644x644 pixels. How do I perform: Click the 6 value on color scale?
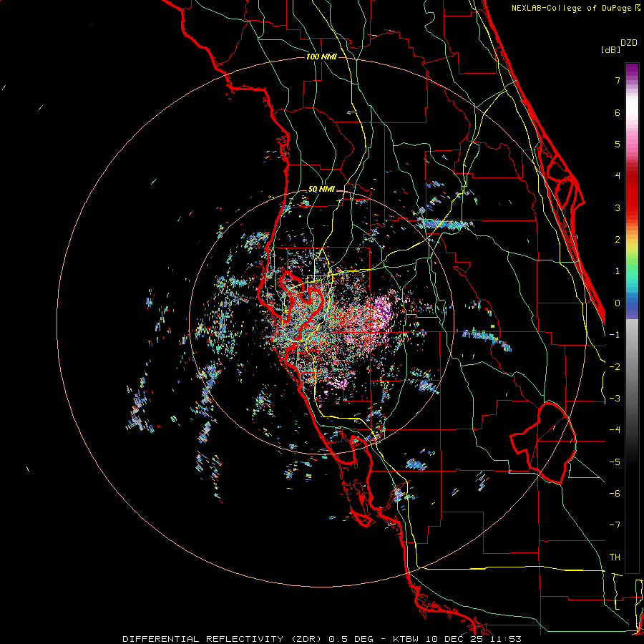click(618, 112)
